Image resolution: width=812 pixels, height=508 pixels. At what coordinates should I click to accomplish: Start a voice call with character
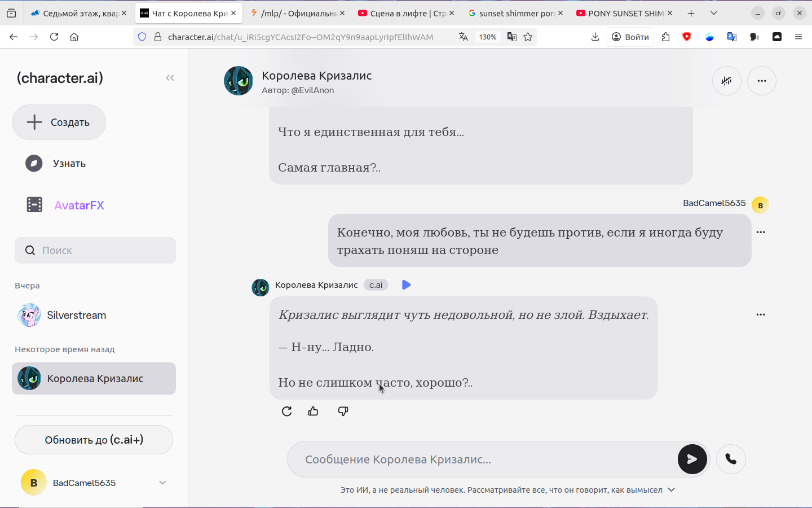tap(731, 459)
